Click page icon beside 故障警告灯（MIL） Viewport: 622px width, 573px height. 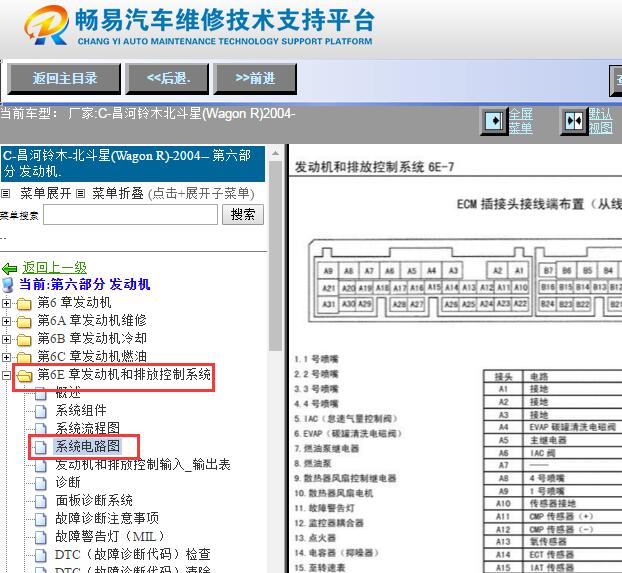pyautogui.click(x=41, y=537)
